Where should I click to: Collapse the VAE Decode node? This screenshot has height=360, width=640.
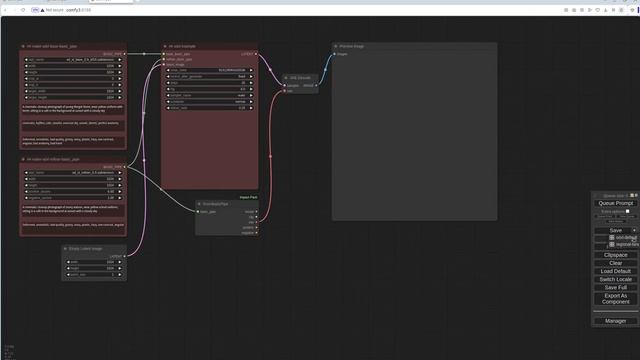click(x=286, y=78)
